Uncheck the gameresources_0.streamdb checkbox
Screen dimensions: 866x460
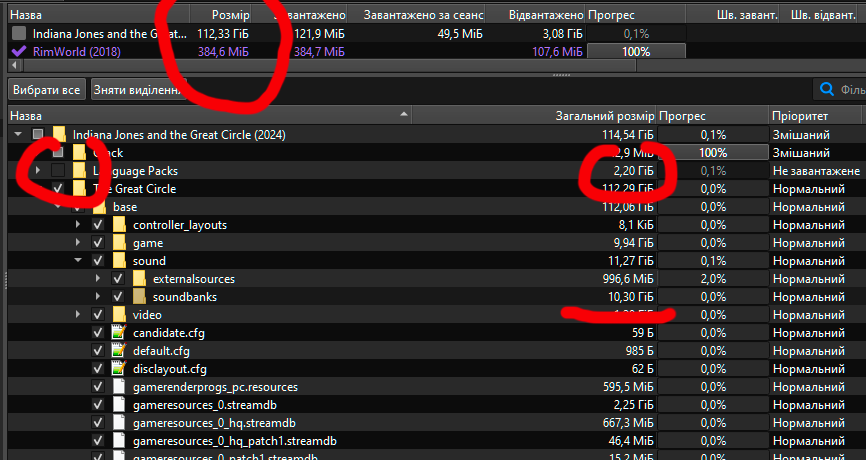[x=98, y=405]
